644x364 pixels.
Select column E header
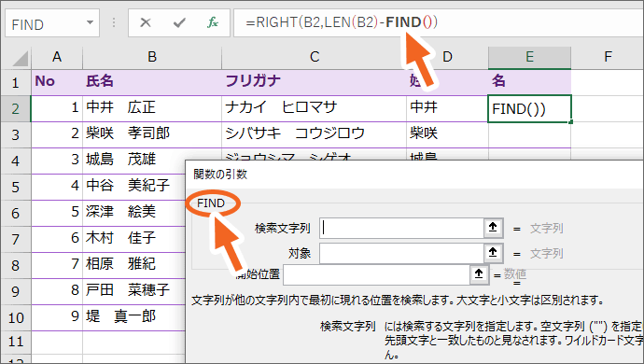[529, 57]
